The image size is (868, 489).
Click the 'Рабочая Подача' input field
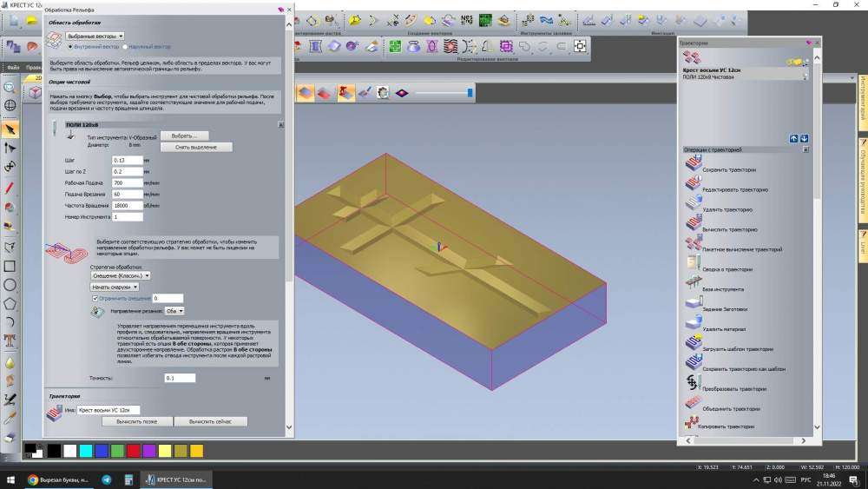click(x=127, y=183)
